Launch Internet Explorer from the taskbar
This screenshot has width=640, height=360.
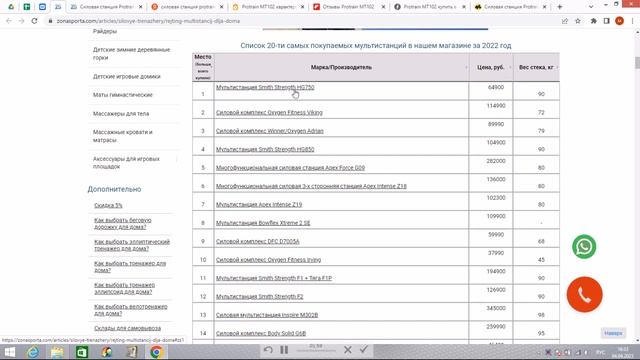(x=33, y=352)
